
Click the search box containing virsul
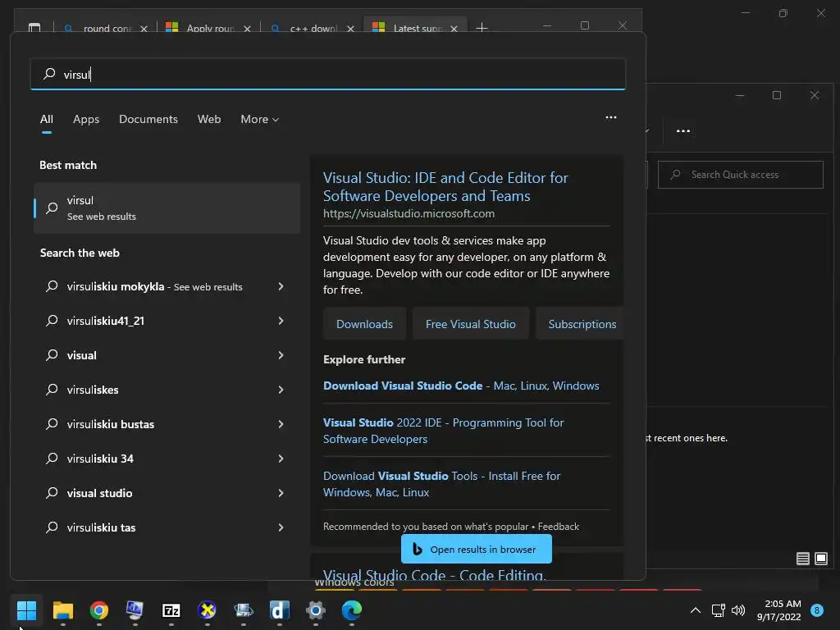[x=328, y=74]
